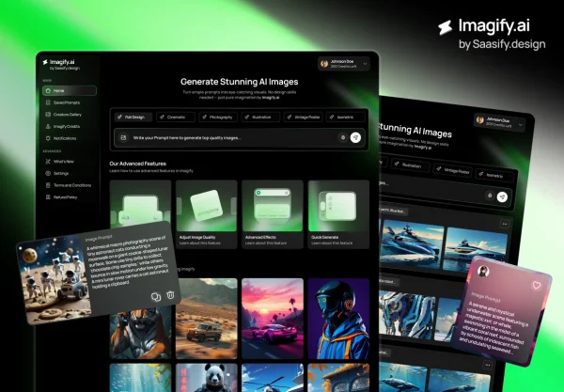Select the Cinematic style tab
Viewport: 564px width, 392px height.
click(176, 117)
